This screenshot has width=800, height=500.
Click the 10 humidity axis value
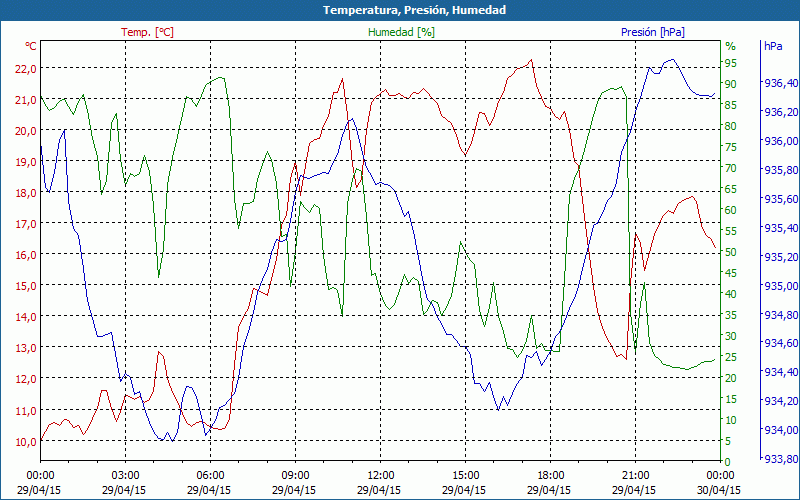731,420
